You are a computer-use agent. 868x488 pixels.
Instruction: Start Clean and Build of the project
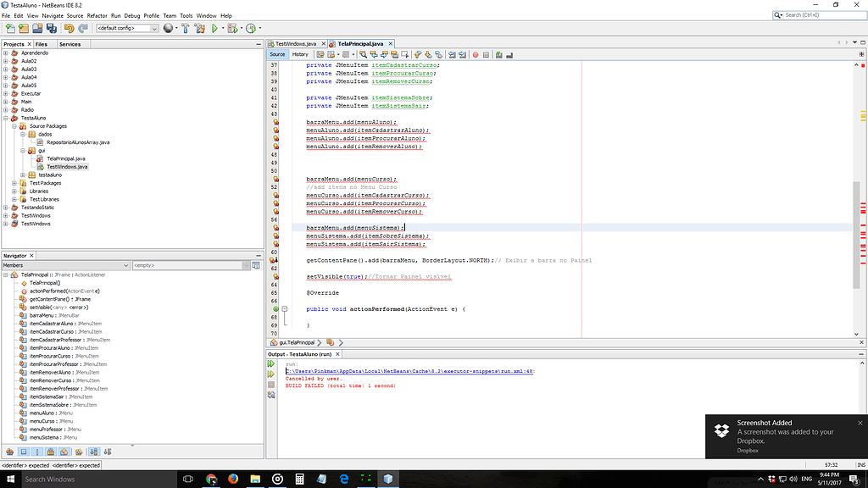[x=201, y=27]
